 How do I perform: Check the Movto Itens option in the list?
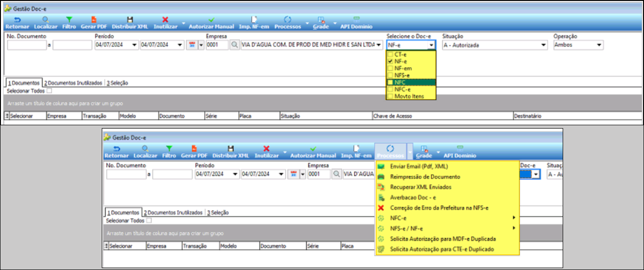pos(390,96)
